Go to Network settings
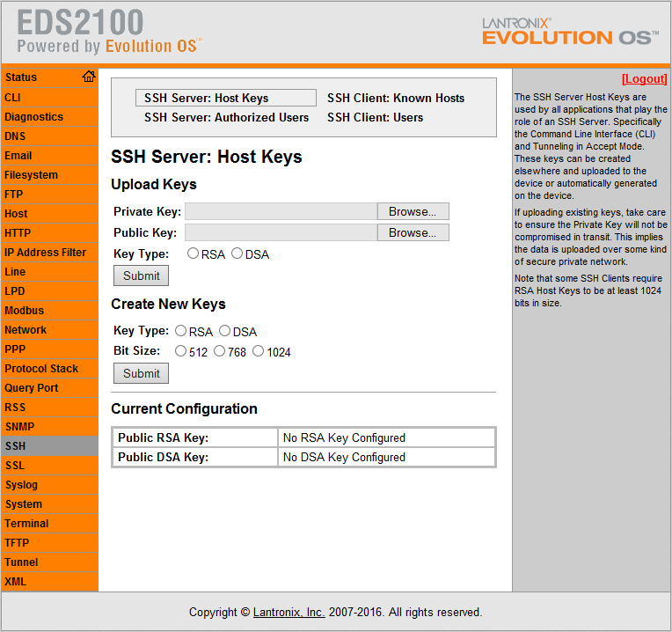 (x=50, y=330)
